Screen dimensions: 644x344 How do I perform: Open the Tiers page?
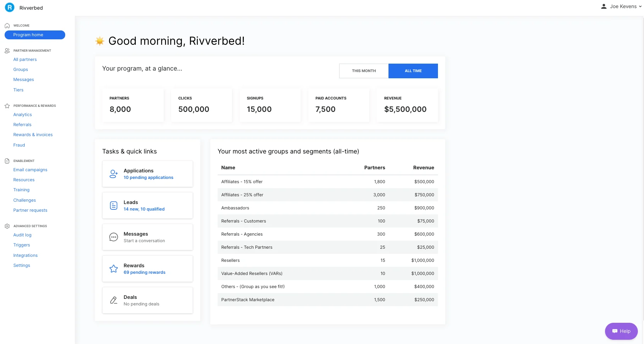[18, 90]
